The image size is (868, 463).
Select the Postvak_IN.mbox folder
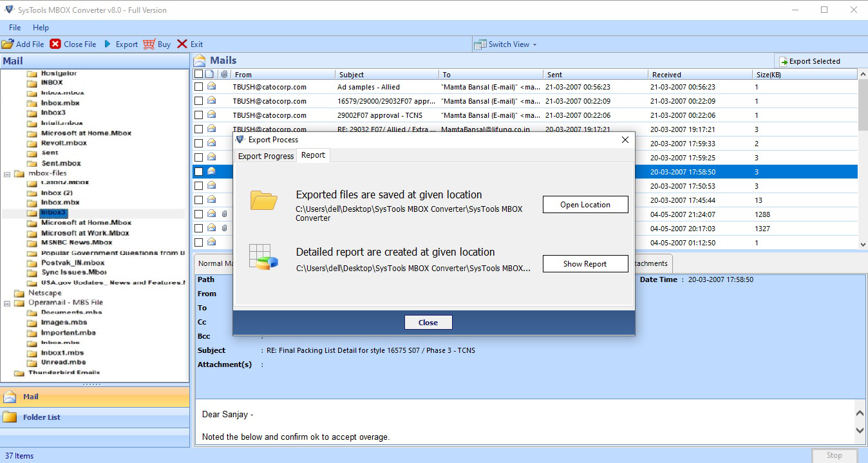(x=73, y=263)
